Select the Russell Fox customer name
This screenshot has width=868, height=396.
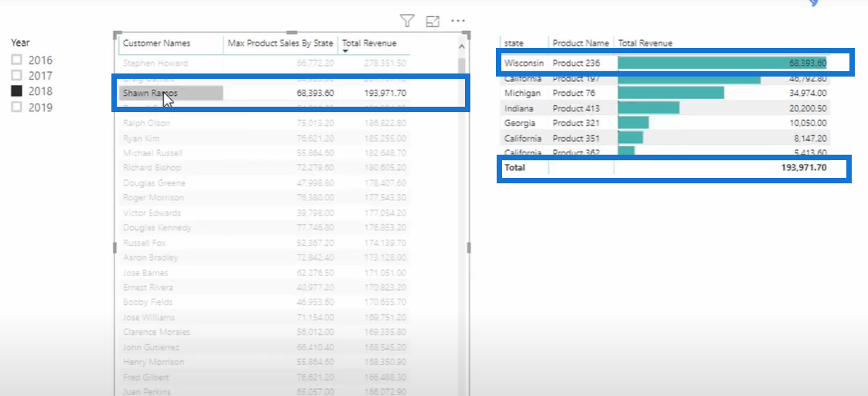tap(145, 243)
